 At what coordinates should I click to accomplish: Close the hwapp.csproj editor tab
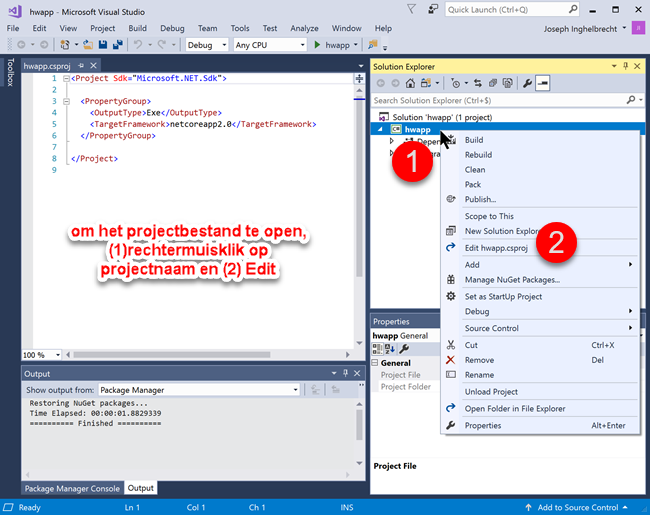tap(94, 66)
